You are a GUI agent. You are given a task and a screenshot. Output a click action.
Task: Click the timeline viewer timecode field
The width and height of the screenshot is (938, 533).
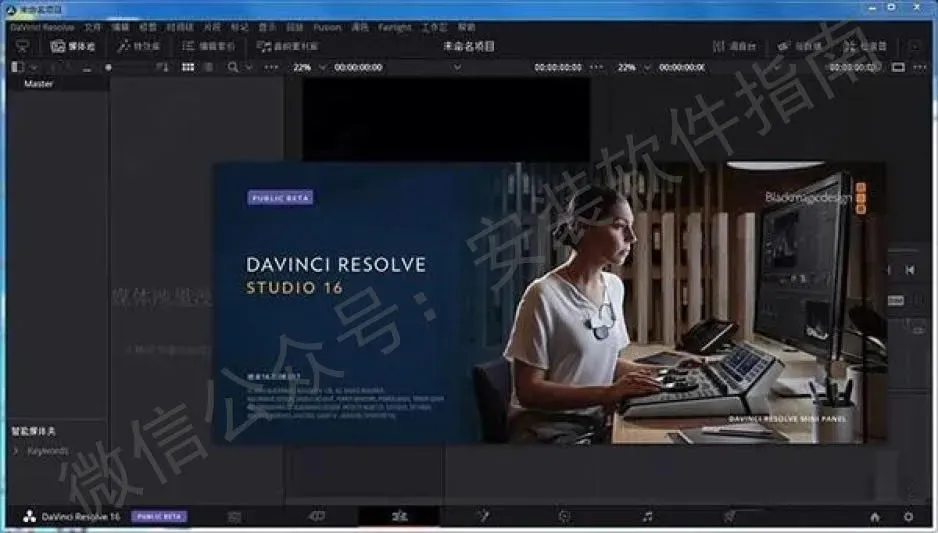point(682,67)
